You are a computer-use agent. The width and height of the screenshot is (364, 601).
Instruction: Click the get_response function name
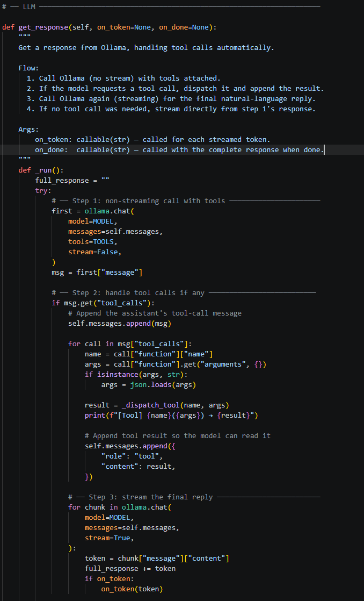pos(43,27)
